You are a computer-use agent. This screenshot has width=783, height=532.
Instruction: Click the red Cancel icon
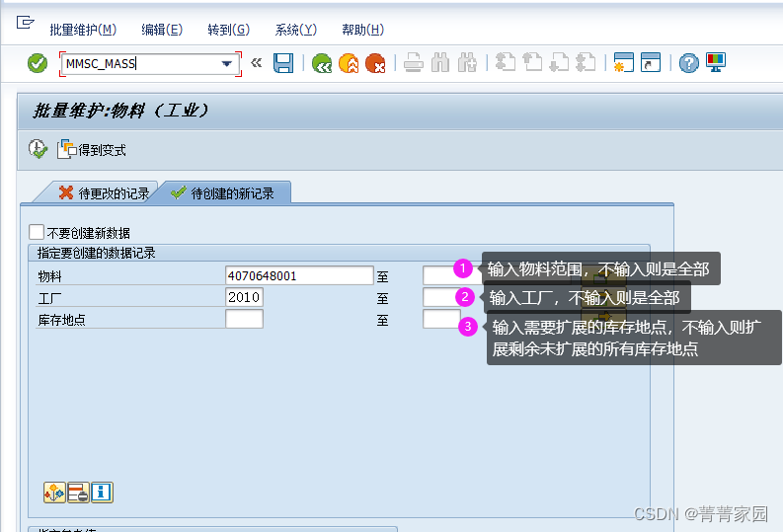[375, 63]
